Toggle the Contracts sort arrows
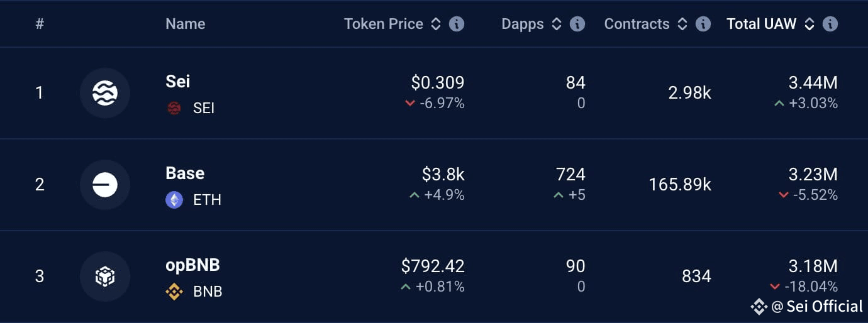The height and width of the screenshot is (323, 868). [x=682, y=24]
